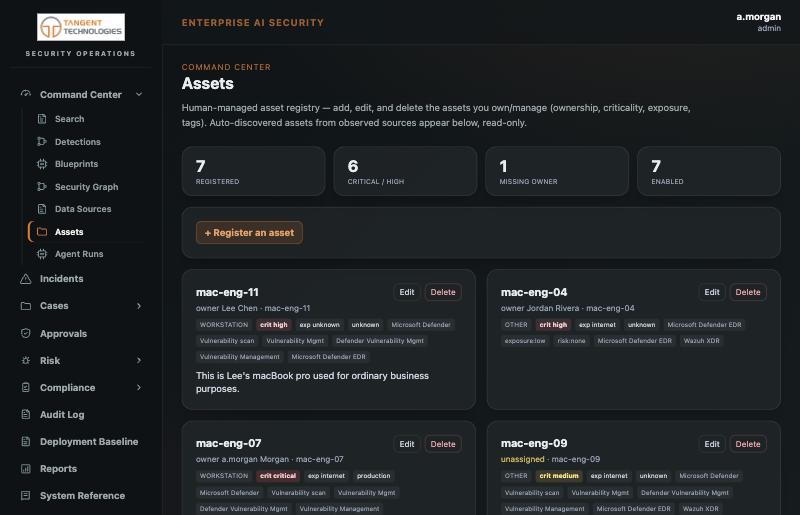Open Security Graph
Viewport: 800px width, 515px height.
point(86,187)
